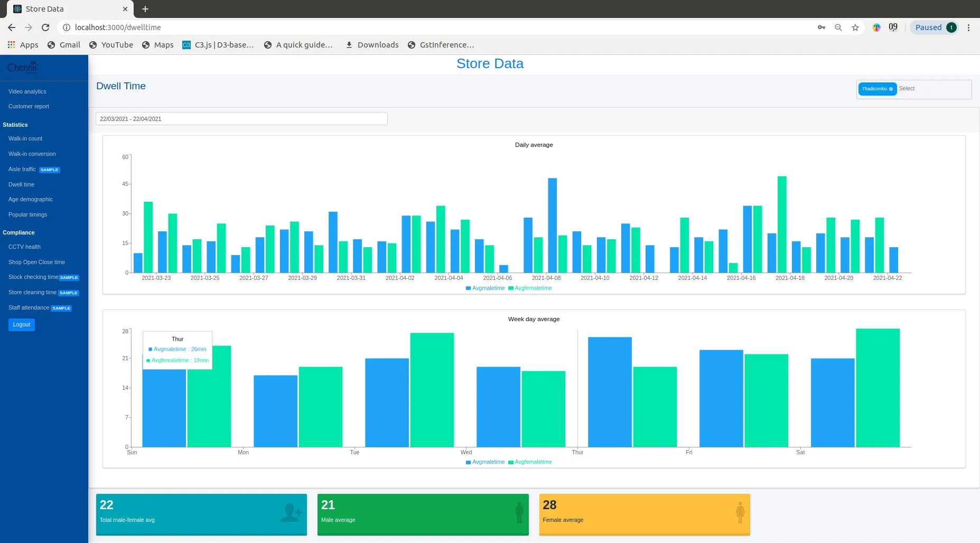
Task: Click the 2021-04-08 male dwell time bar
Action: pos(553,224)
